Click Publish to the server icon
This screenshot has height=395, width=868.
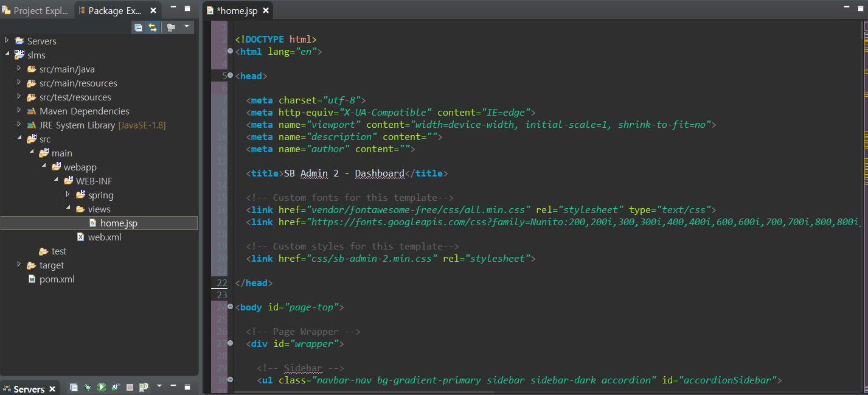point(144,387)
